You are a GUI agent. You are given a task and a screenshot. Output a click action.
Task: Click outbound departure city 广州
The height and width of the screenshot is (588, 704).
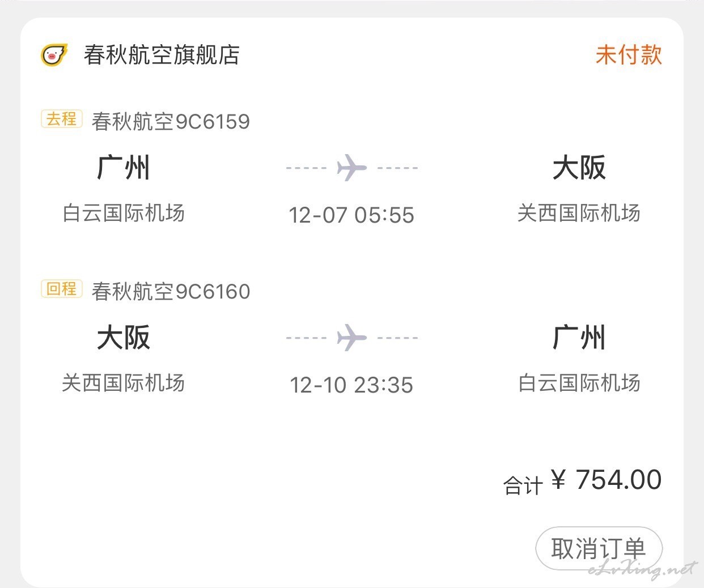point(124,168)
